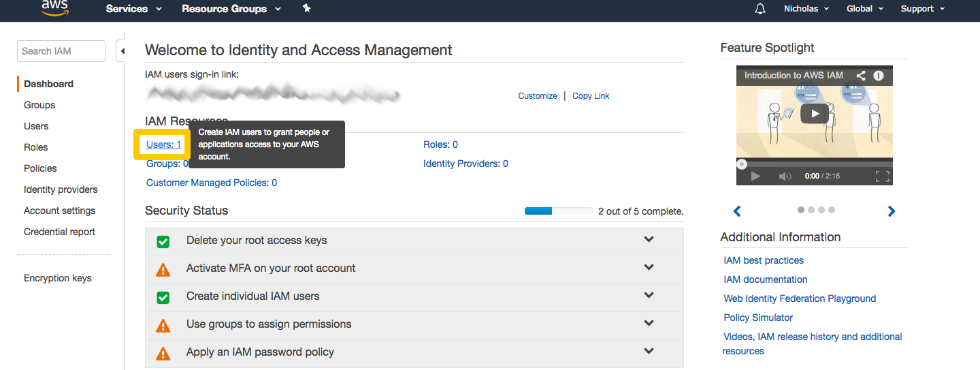Expand Activate MFA on your root account section
The width and height of the screenshot is (980, 370).
pos(649,268)
